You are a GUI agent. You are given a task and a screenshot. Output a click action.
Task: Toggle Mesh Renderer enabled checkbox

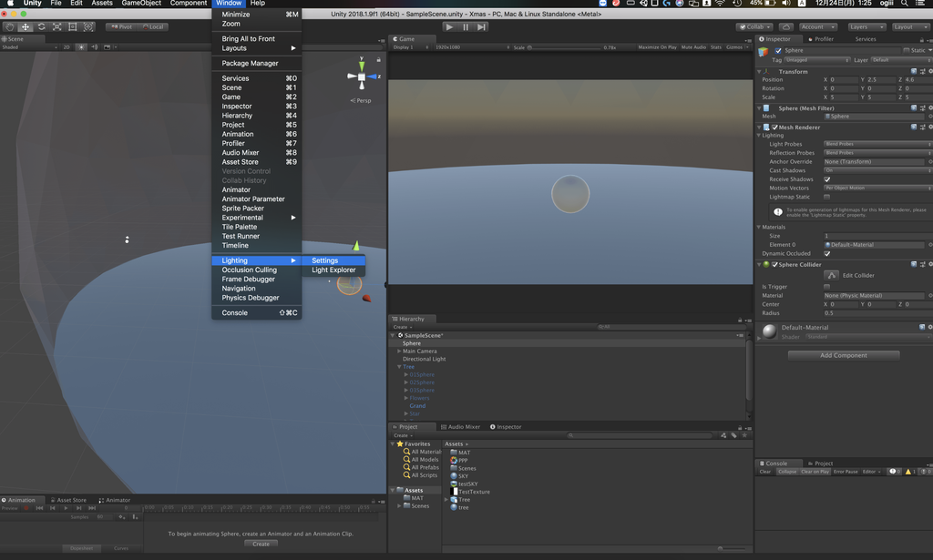(774, 127)
